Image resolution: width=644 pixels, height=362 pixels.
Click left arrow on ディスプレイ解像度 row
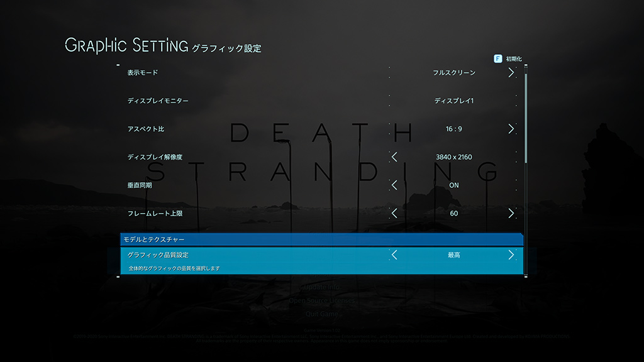click(x=394, y=156)
